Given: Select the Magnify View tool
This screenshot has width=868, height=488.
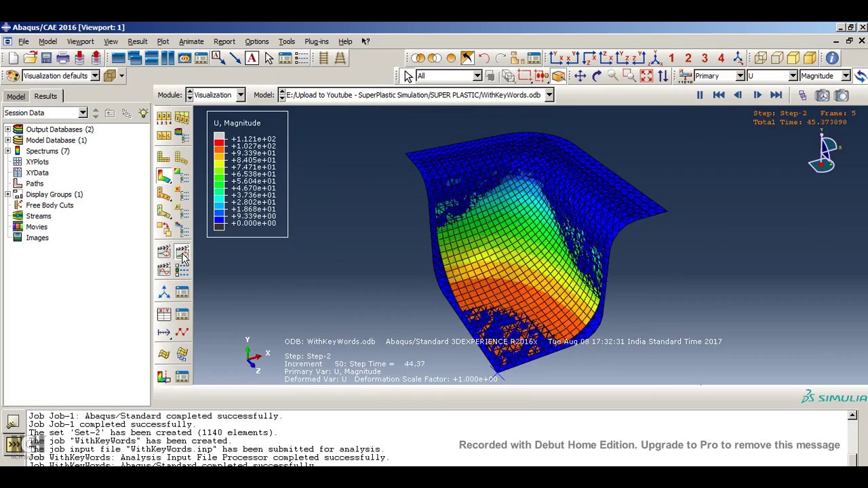Looking at the screenshot, I should click(x=613, y=76).
